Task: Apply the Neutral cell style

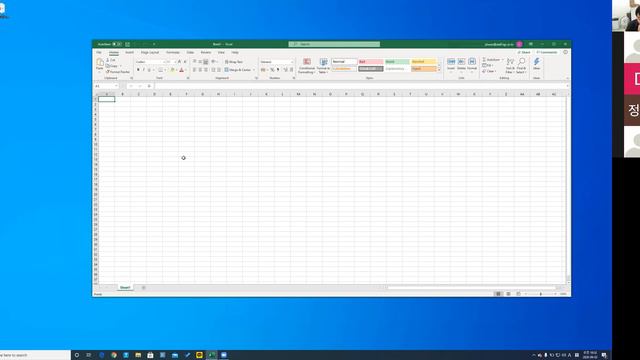Action: (x=424, y=62)
